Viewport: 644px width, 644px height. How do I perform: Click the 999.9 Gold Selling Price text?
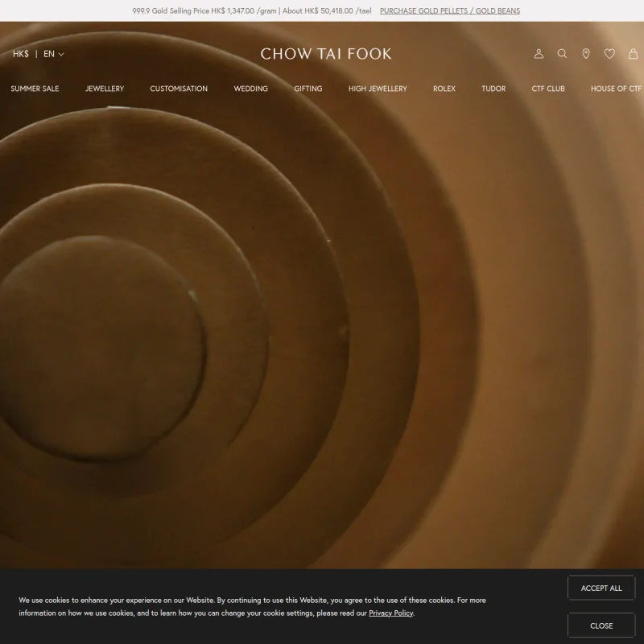click(251, 11)
